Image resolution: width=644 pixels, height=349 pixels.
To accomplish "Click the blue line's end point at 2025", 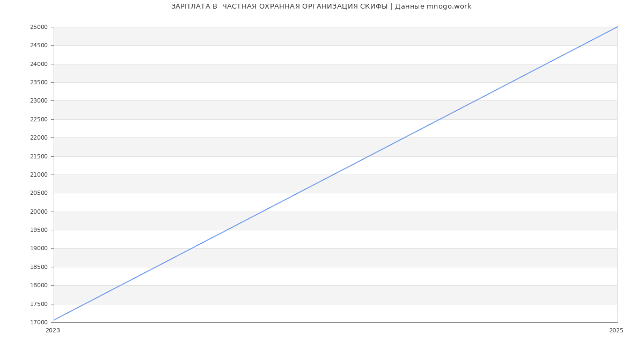I will point(617,27).
